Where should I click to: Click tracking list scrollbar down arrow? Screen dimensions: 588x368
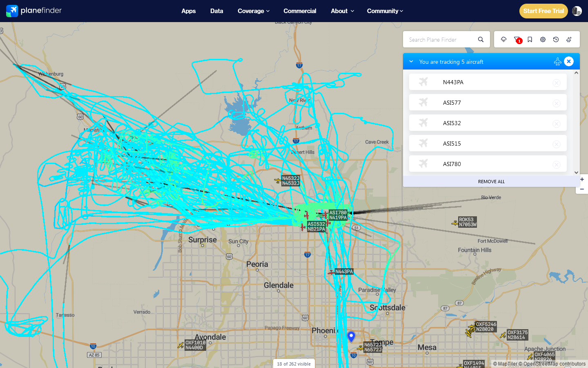point(576,173)
